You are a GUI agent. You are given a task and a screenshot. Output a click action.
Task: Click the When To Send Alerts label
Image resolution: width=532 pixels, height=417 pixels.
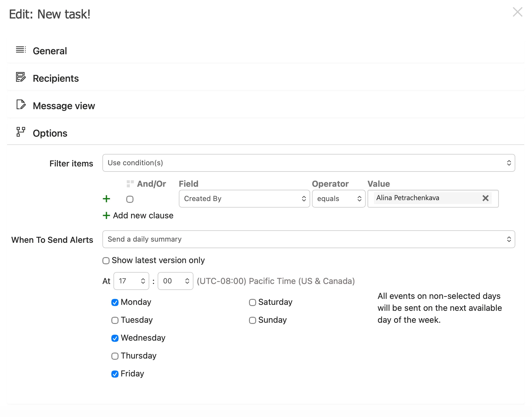pos(52,240)
